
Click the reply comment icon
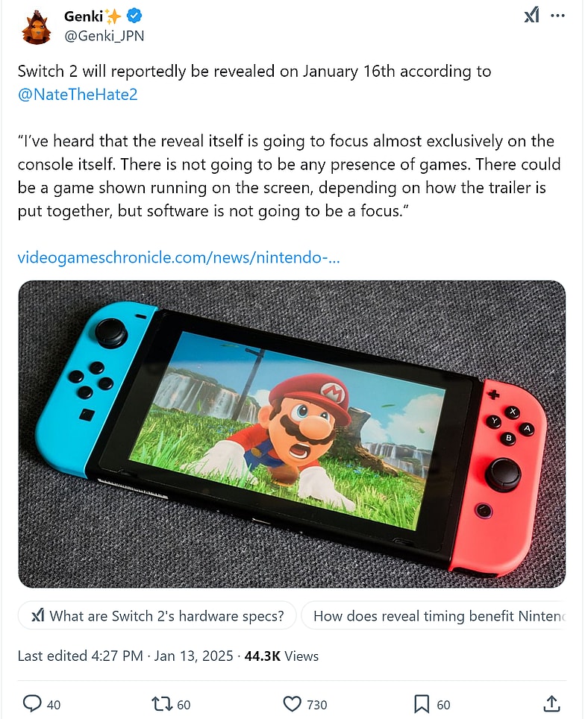pos(32,703)
